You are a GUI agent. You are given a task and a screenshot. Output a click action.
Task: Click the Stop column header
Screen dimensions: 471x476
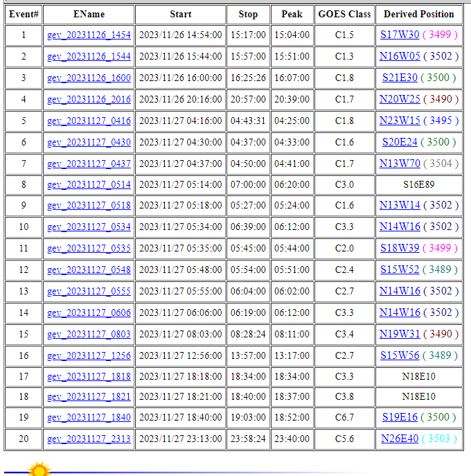(248, 15)
